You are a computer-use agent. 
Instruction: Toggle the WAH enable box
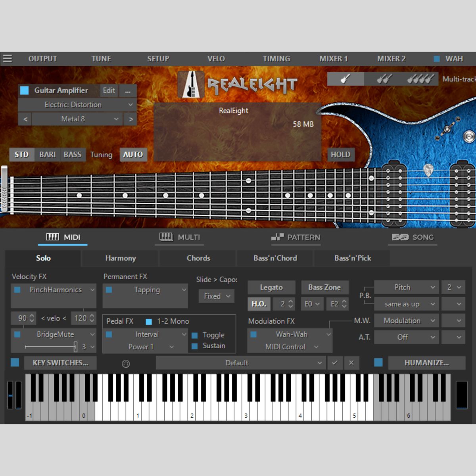436,59
